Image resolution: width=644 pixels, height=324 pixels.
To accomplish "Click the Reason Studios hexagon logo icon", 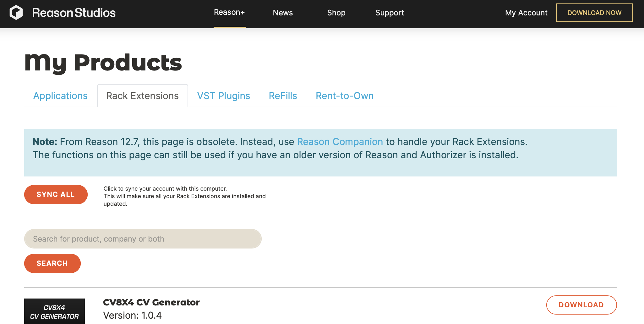I will [16, 13].
